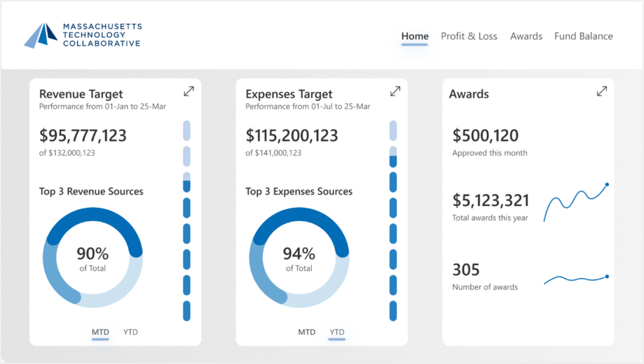Click the Awards card title
This screenshot has width=644, height=364.
[469, 94]
